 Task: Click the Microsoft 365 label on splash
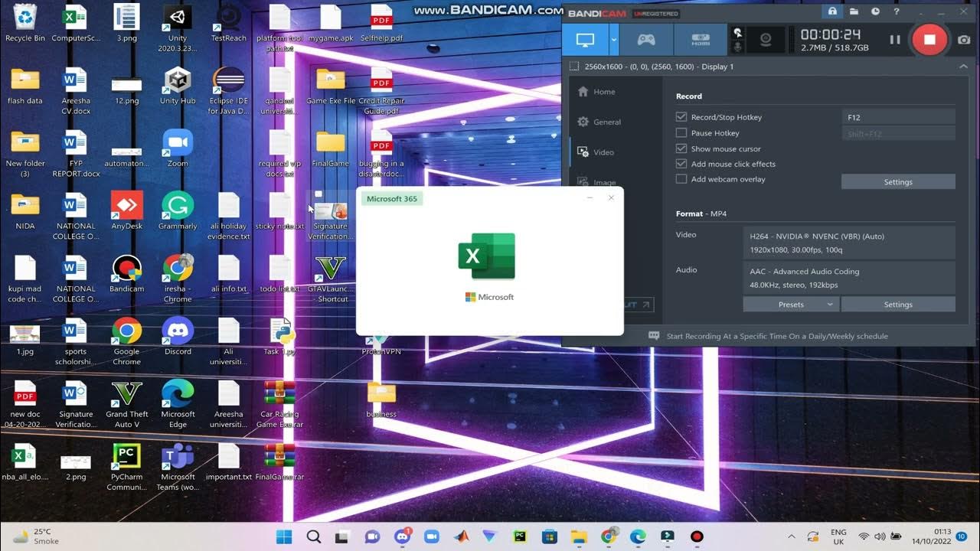[392, 199]
